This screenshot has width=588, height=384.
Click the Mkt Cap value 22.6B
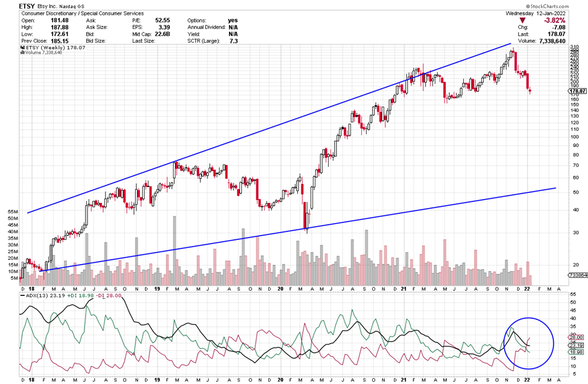click(x=162, y=34)
